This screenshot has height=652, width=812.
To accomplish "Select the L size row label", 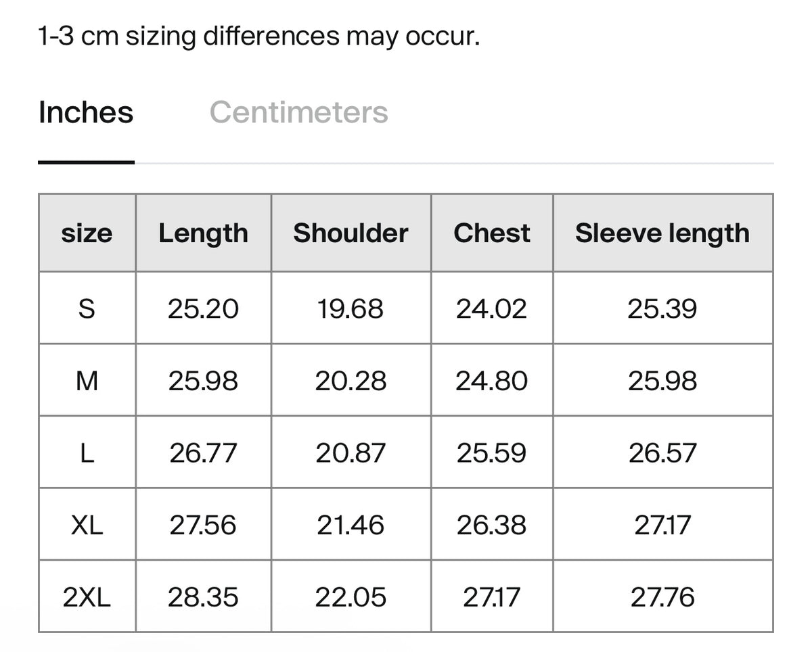I will pos(87,452).
